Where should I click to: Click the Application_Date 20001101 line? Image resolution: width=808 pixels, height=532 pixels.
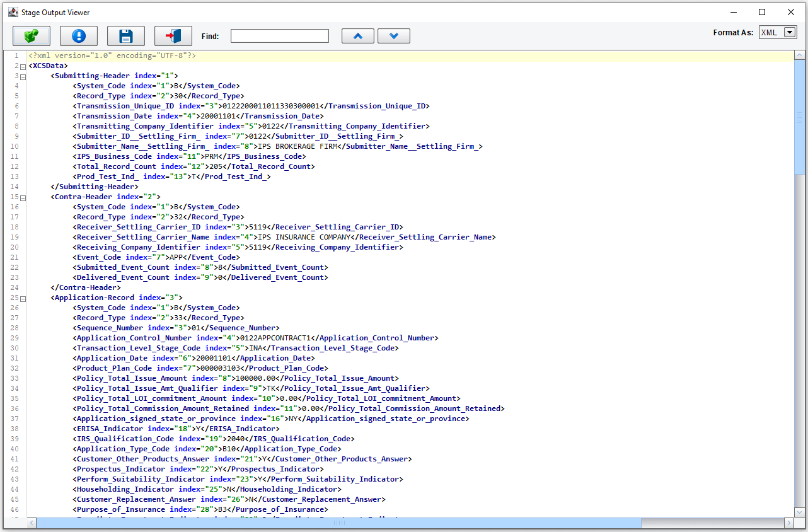click(x=193, y=358)
